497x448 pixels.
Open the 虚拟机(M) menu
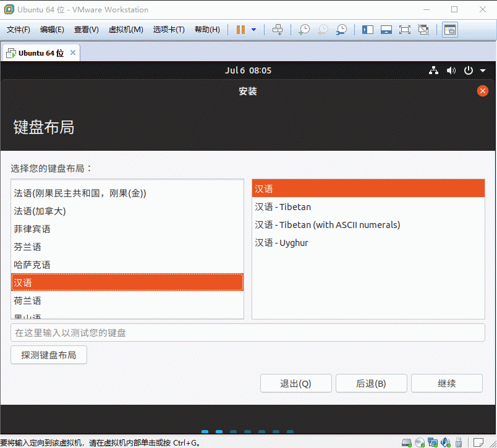coord(125,30)
